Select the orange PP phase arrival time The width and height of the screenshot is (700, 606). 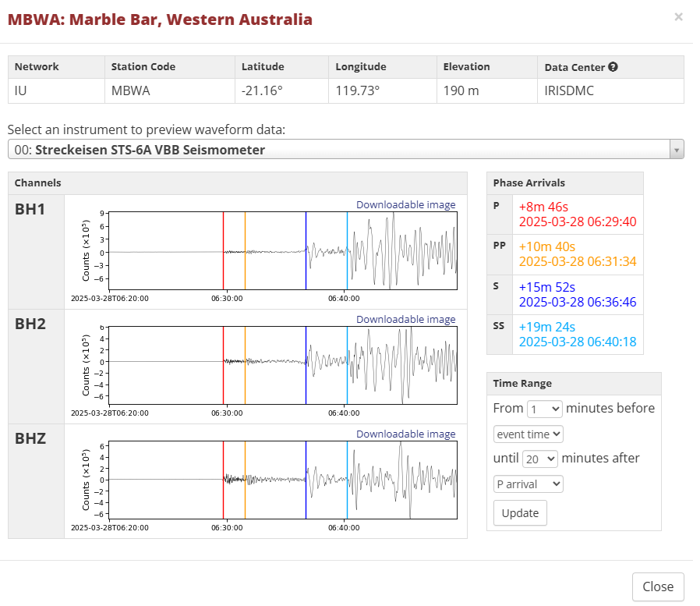point(577,261)
